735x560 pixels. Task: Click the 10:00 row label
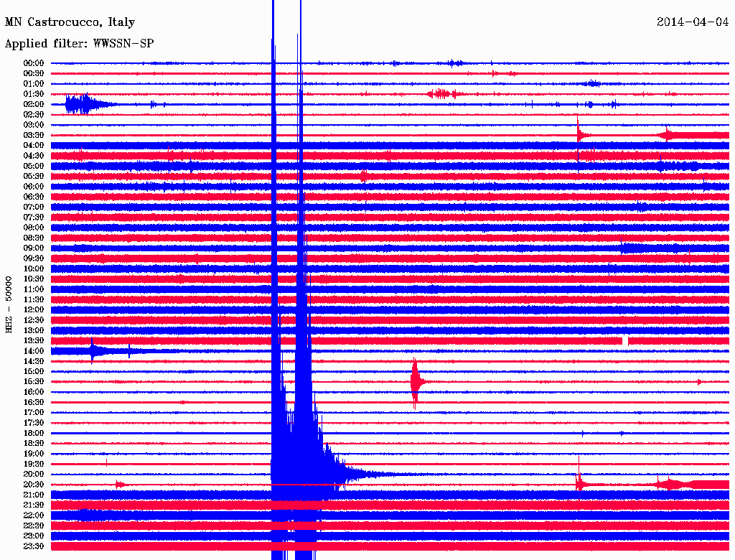34,269
